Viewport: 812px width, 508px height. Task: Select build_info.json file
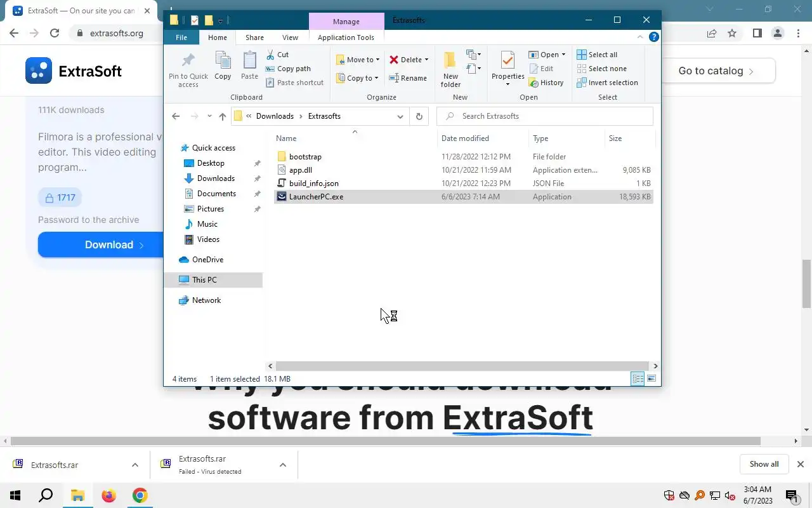click(313, 184)
